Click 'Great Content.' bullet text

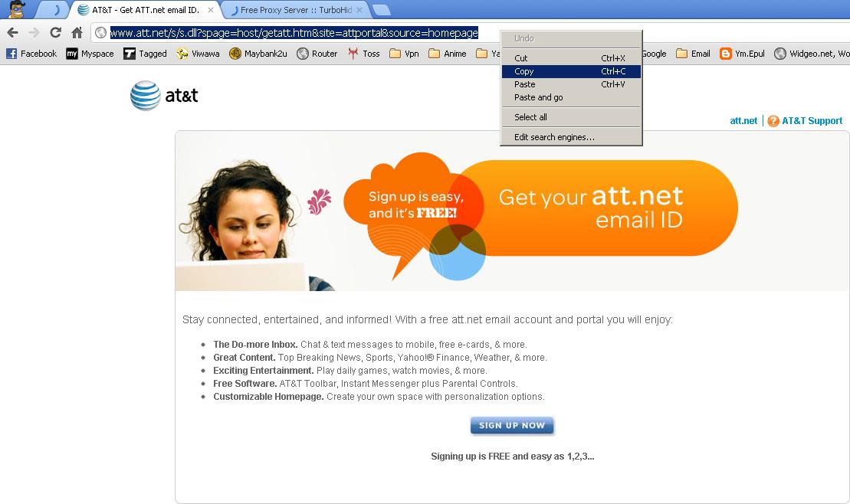click(244, 358)
